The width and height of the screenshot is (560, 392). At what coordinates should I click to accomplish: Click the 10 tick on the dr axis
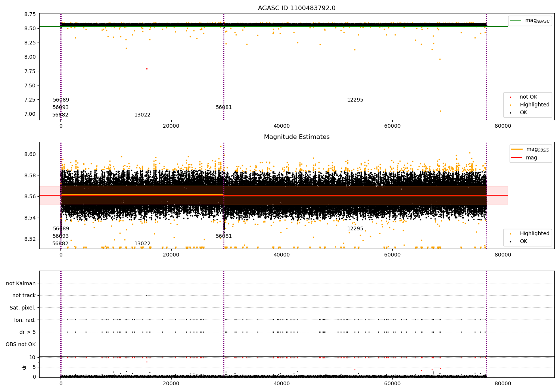click(33, 357)
